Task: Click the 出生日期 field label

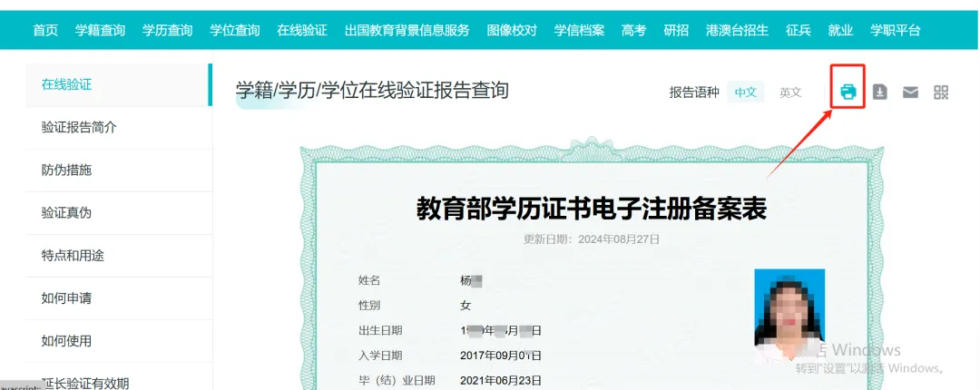Action: [x=380, y=330]
